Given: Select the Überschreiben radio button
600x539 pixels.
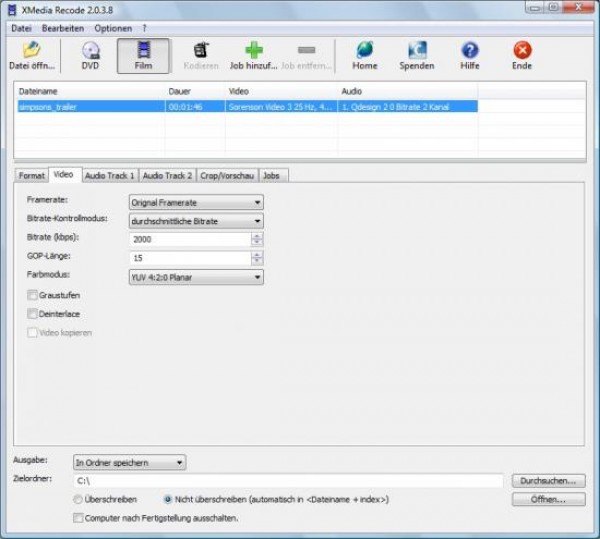Looking at the screenshot, I should [x=78, y=499].
